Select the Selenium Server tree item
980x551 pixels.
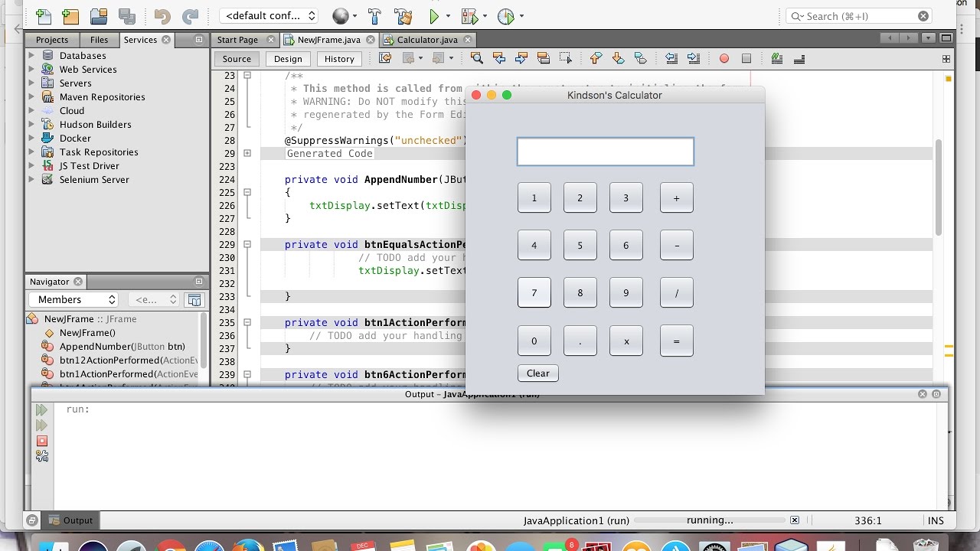pyautogui.click(x=94, y=179)
